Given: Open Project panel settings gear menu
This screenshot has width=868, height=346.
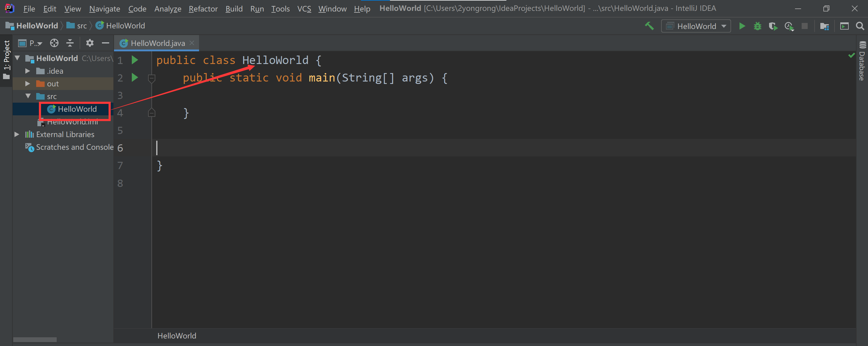Looking at the screenshot, I should (x=89, y=43).
